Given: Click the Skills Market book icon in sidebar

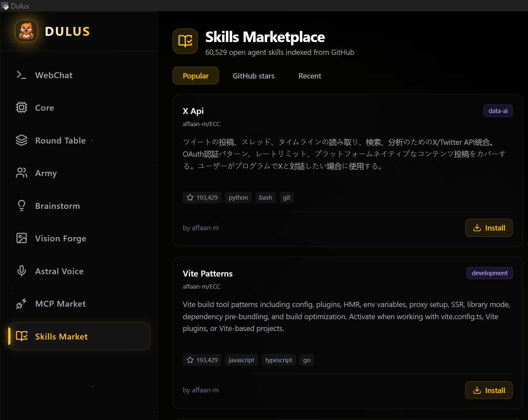Looking at the screenshot, I should pyautogui.click(x=22, y=336).
